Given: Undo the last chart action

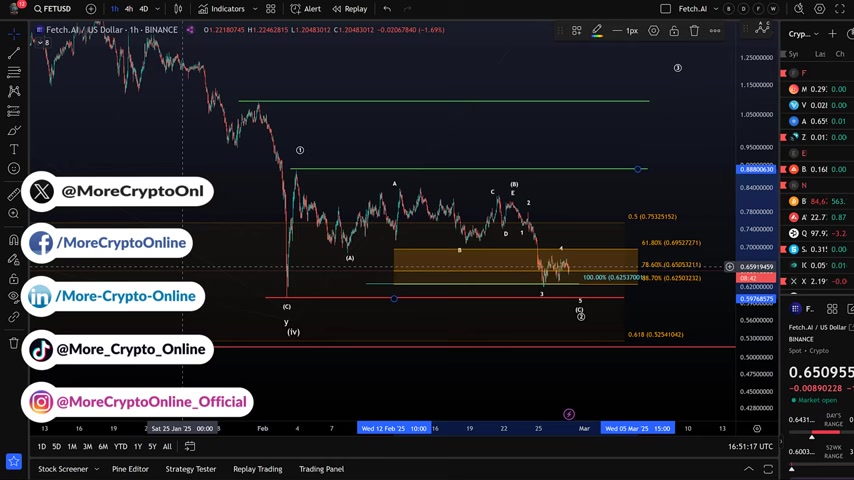Looking at the screenshot, I should [387, 9].
